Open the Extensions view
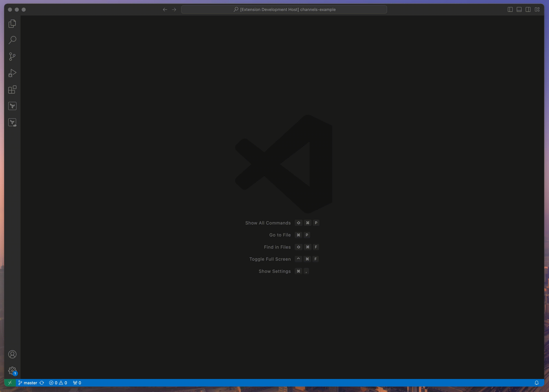Screen dimensions: 549x392 [12, 90]
